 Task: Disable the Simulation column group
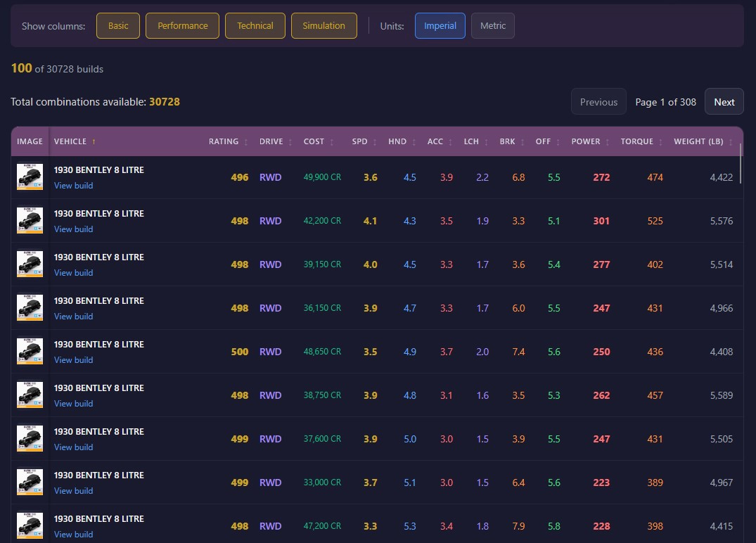pos(323,25)
